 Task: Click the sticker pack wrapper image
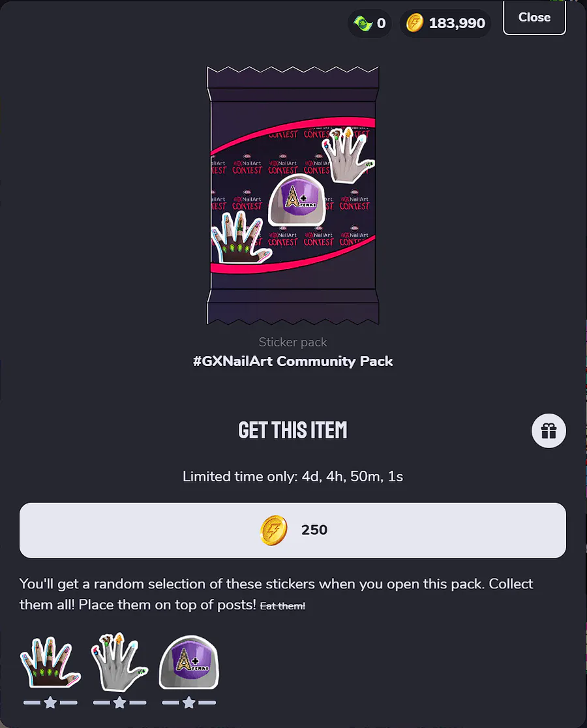pos(293,196)
